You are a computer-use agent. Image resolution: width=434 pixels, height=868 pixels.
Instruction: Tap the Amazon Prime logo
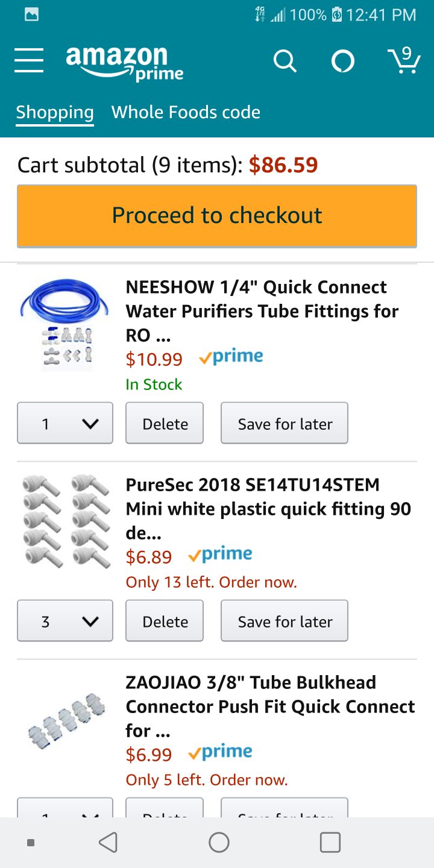tap(125, 63)
